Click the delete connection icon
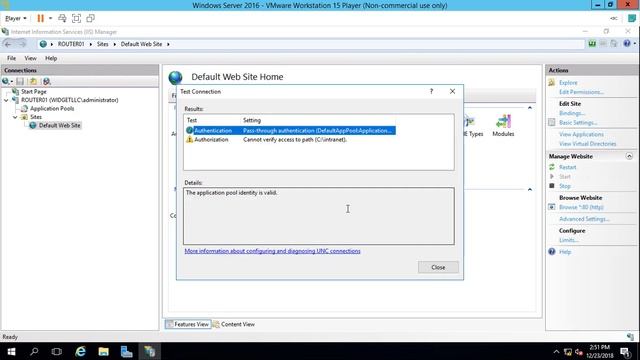The width and height of the screenshot is (640, 360). (x=47, y=81)
